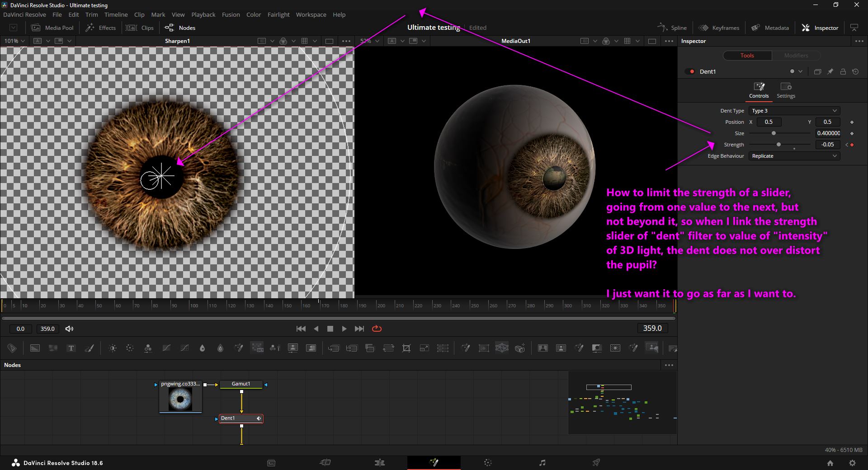868x470 pixels.
Task: Open the Media Pool panel
Action: click(x=52, y=28)
